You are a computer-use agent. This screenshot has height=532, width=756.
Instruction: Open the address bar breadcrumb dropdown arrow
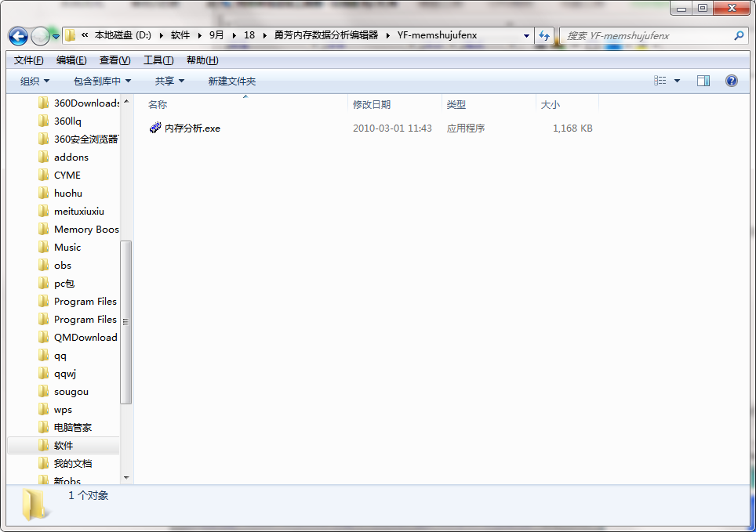coord(526,35)
